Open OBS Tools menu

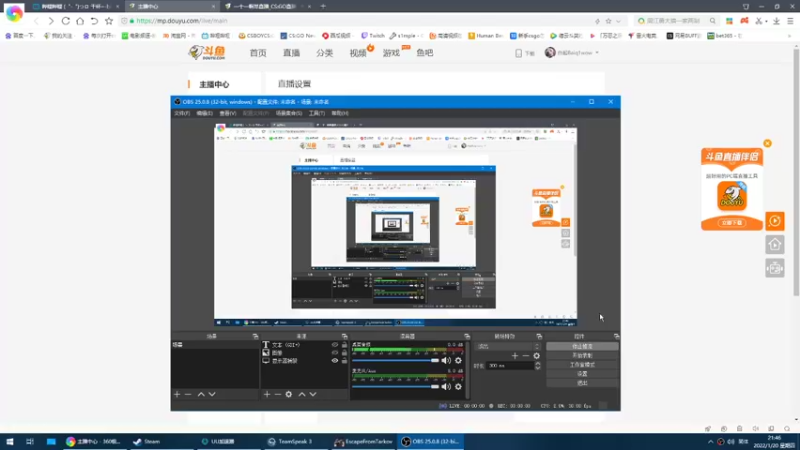(317, 113)
